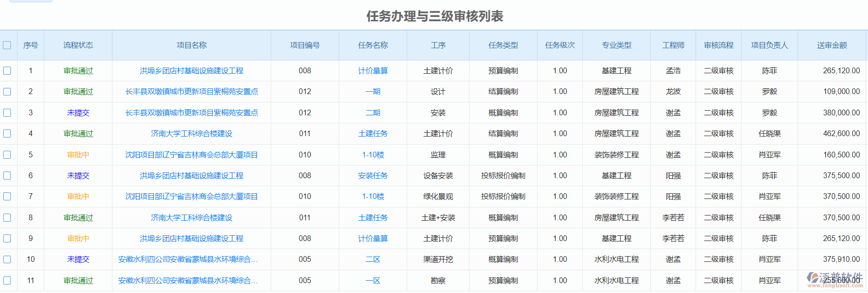This screenshot has width=868, height=293.
Task: Open task 二区
Action: click(x=373, y=259)
